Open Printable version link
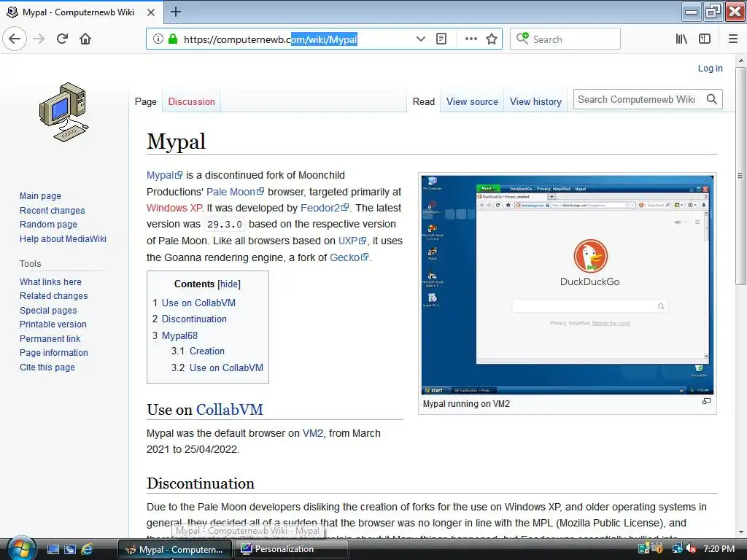 click(x=53, y=324)
